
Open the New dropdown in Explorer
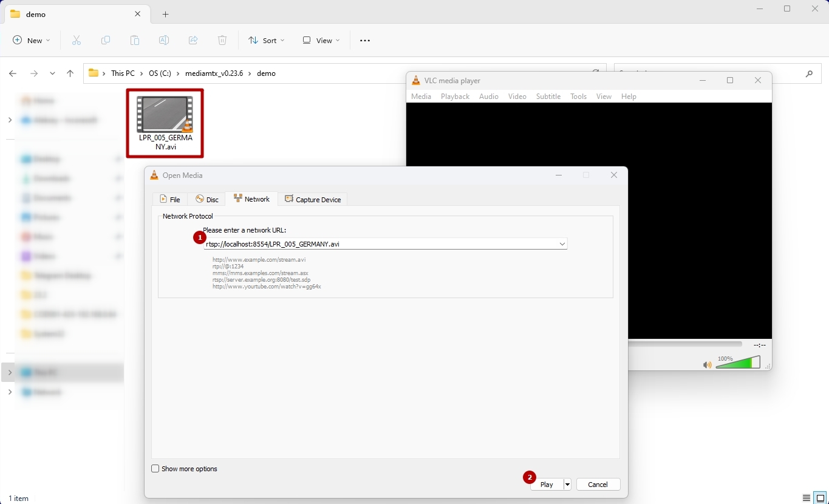click(32, 40)
